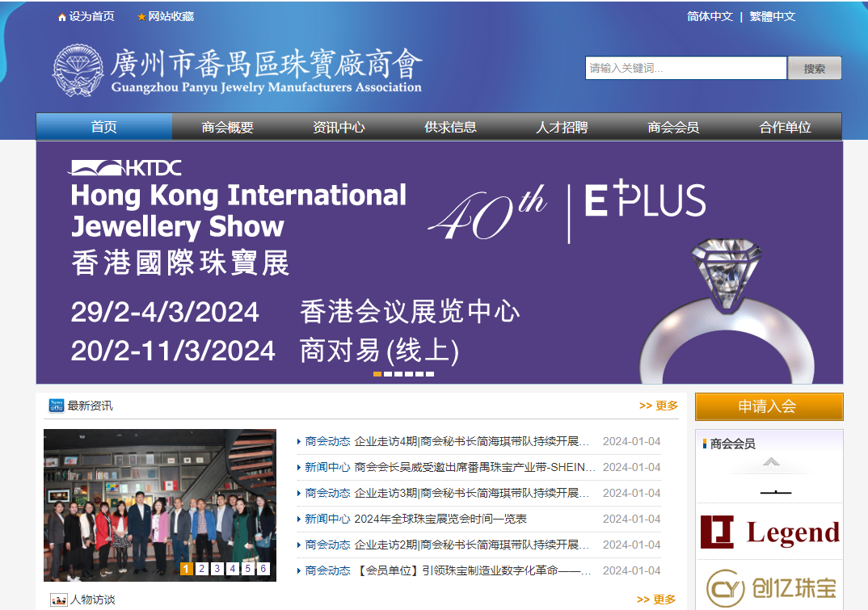
Task: Open the 引领珠宝制造业数字化革命 article
Action: pyautogui.click(x=473, y=570)
